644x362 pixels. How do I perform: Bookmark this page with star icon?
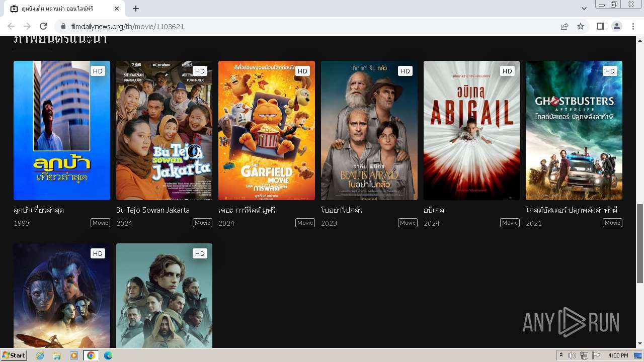581,26
